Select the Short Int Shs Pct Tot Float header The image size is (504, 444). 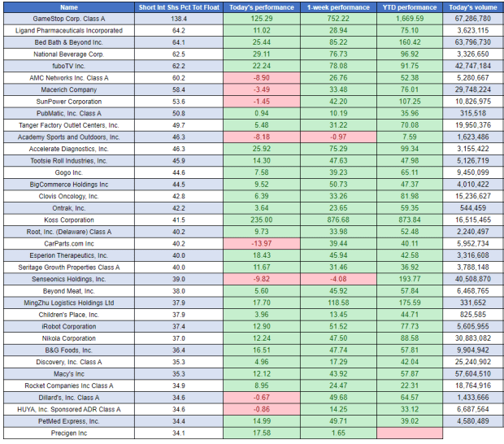coord(179,7)
